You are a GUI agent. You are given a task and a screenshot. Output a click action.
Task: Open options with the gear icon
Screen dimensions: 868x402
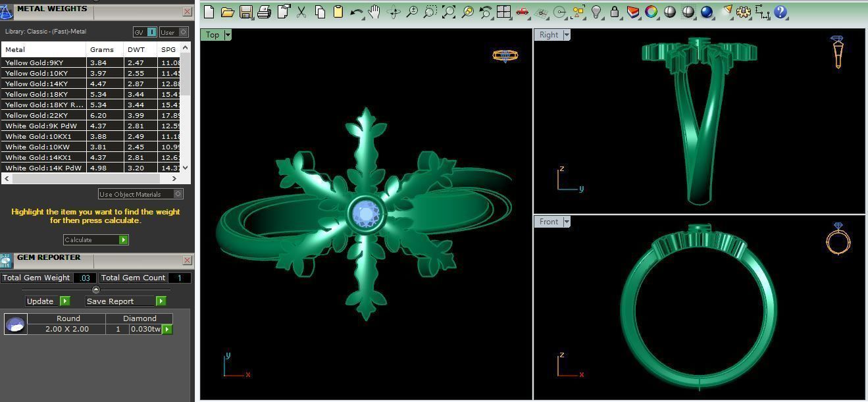point(744,12)
